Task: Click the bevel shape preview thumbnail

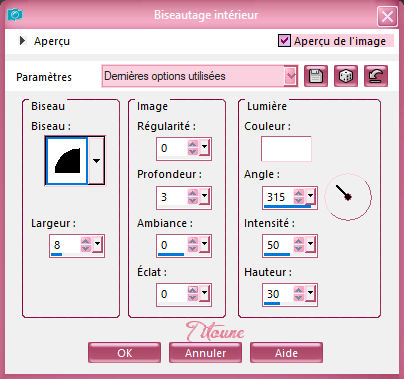Action: click(67, 161)
